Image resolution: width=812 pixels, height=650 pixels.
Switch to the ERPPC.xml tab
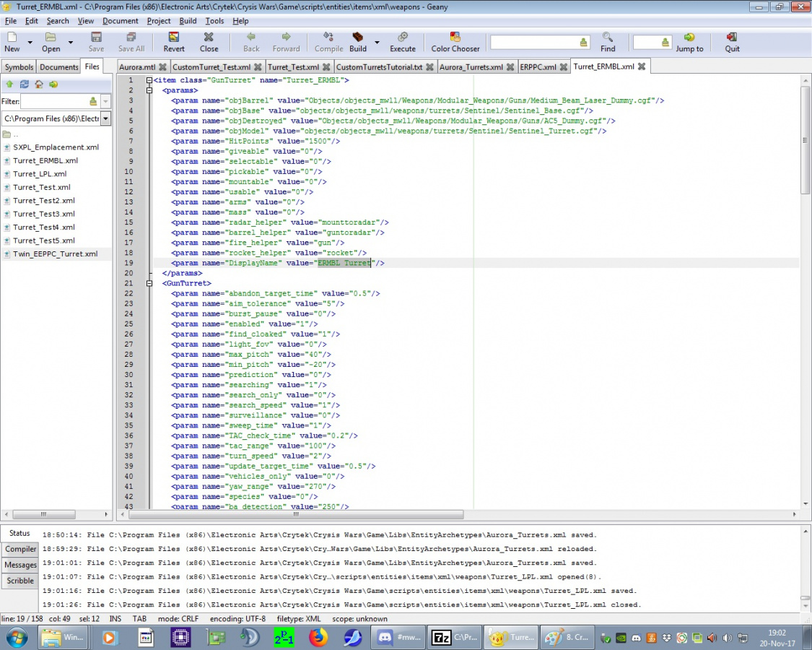click(538, 67)
